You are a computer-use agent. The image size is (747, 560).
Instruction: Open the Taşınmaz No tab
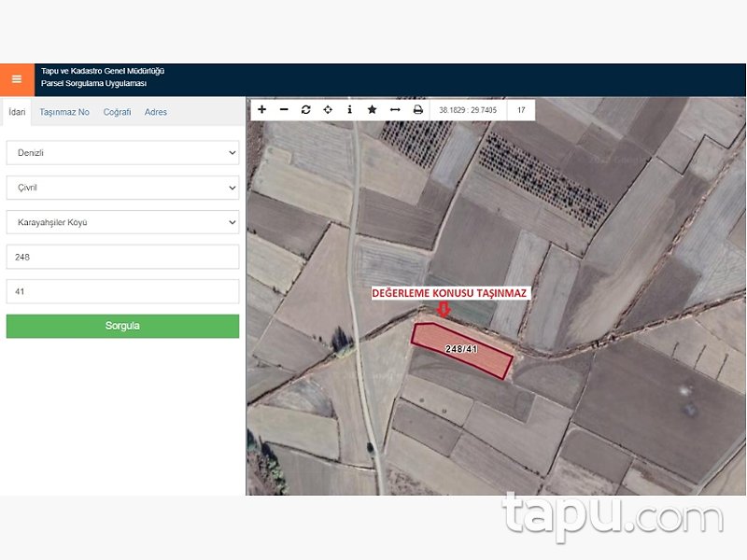click(x=64, y=112)
